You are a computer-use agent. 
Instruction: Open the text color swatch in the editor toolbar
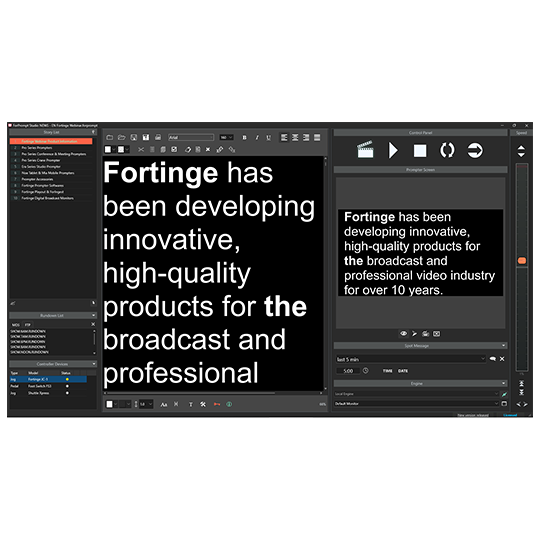tap(110, 149)
